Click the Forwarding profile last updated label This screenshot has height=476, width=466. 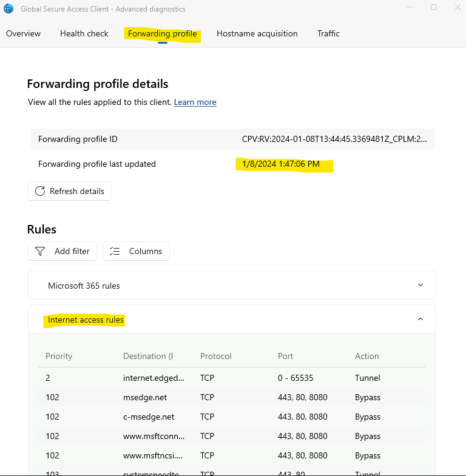(97, 164)
